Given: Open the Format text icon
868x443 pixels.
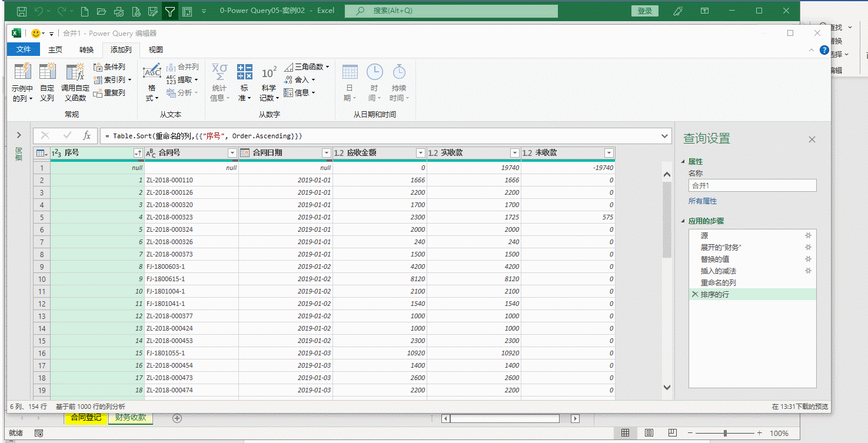Looking at the screenshot, I should pos(152,72).
